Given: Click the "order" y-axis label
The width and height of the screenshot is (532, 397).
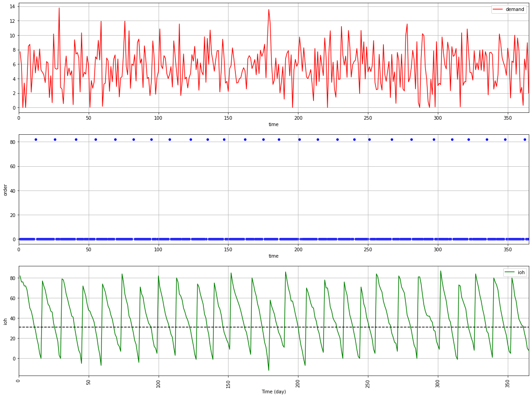Looking at the screenshot, I should tap(5, 190).
